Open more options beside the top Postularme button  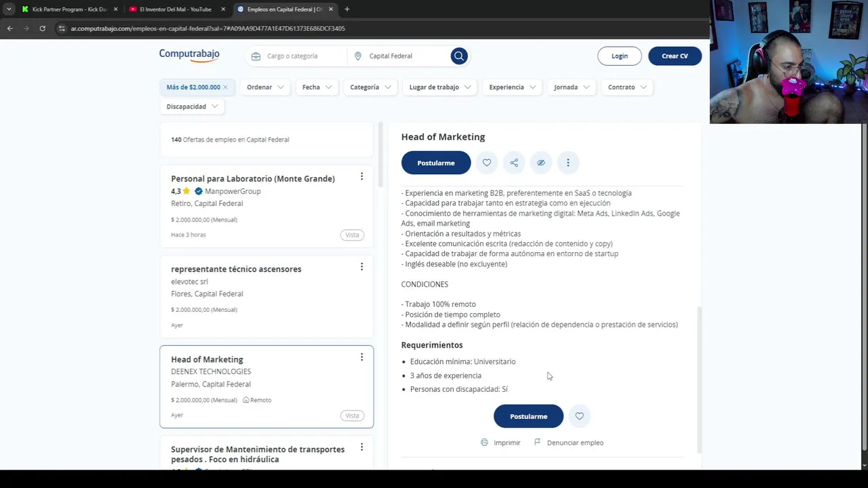point(568,163)
